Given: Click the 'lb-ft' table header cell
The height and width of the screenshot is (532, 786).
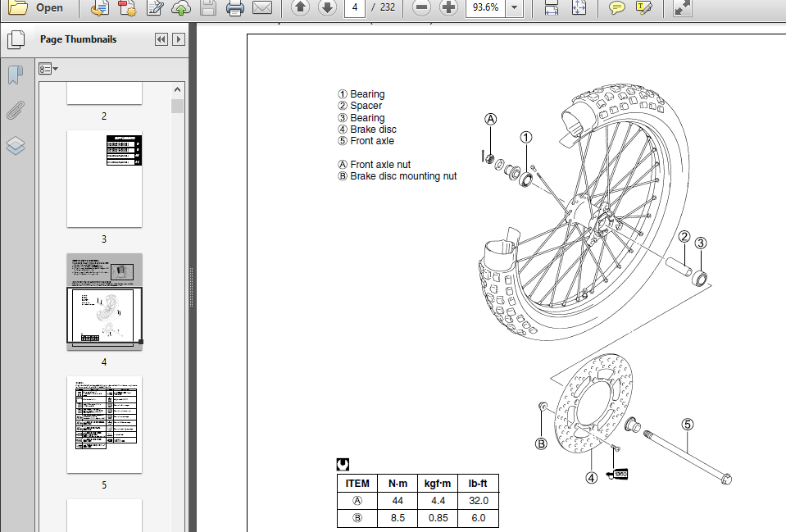Looking at the screenshot, I should (x=478, y=484).
